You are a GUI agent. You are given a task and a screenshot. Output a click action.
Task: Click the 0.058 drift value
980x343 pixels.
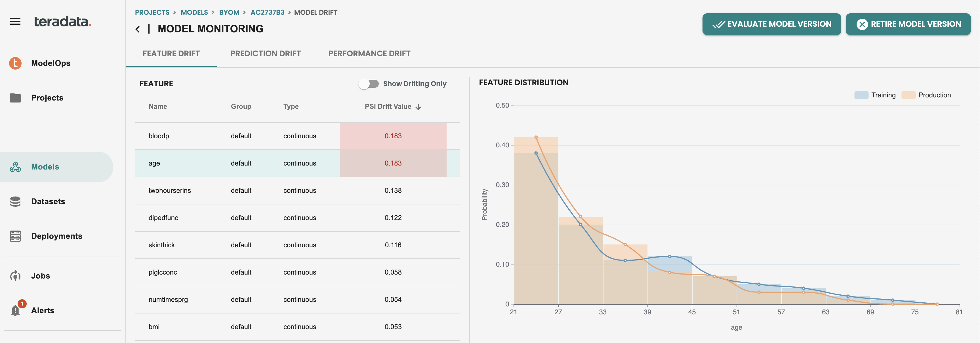(x=393, y=272)
